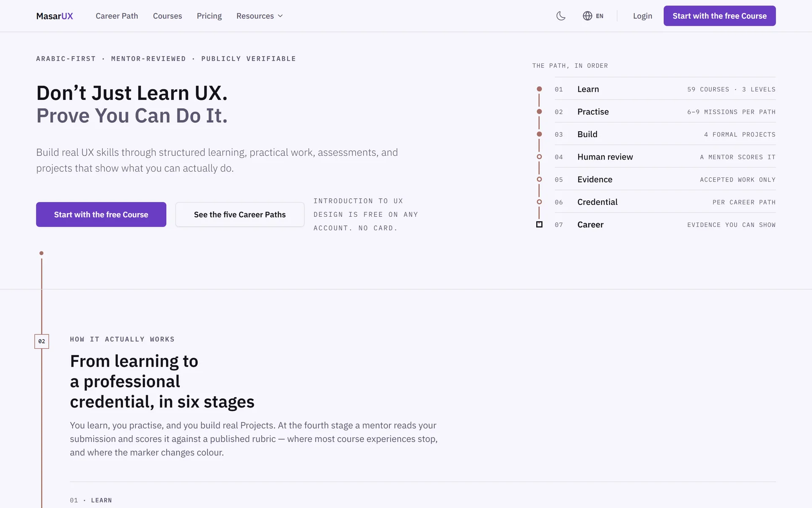Screen dimensions: 812x508
Task: Click the EN language code text
Action: pos(599,16)
